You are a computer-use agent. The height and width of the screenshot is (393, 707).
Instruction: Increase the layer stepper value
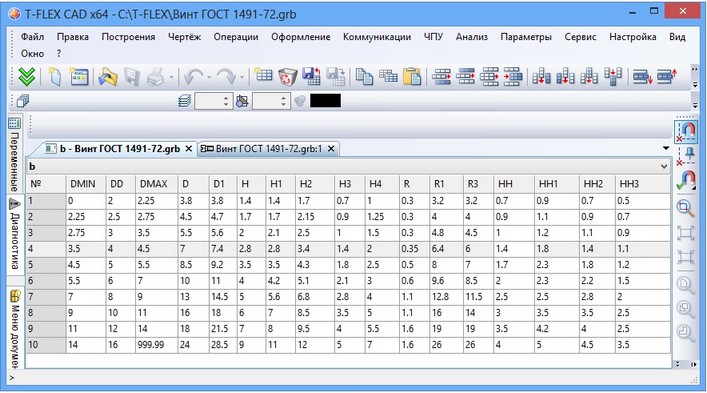tap(226, 98)
